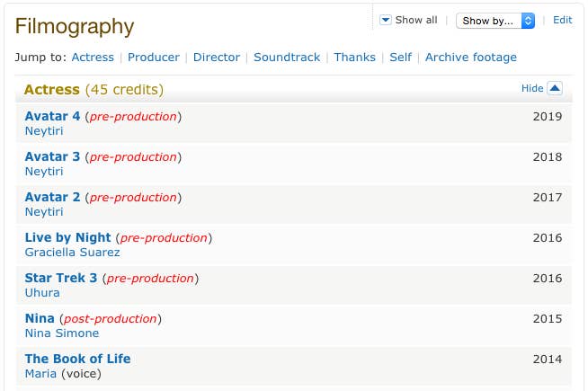Jump to the Soundtrack section

(x=287, y=58)
